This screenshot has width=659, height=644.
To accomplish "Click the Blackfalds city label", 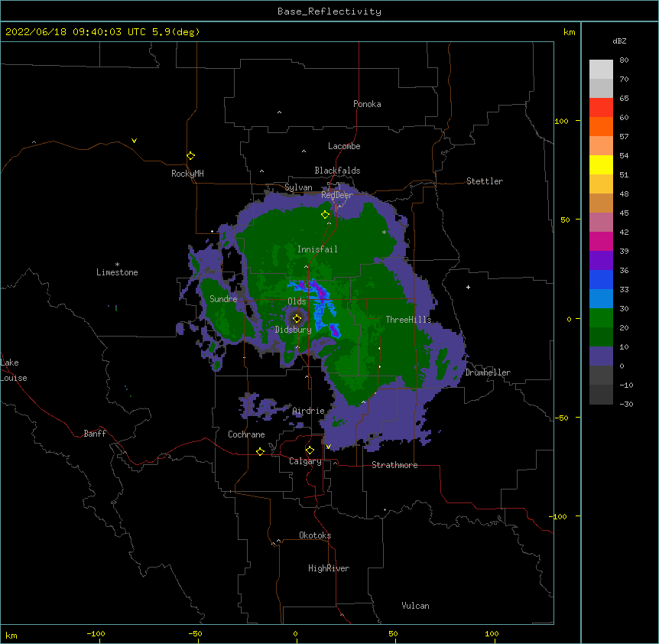I will tap(337, 171).
